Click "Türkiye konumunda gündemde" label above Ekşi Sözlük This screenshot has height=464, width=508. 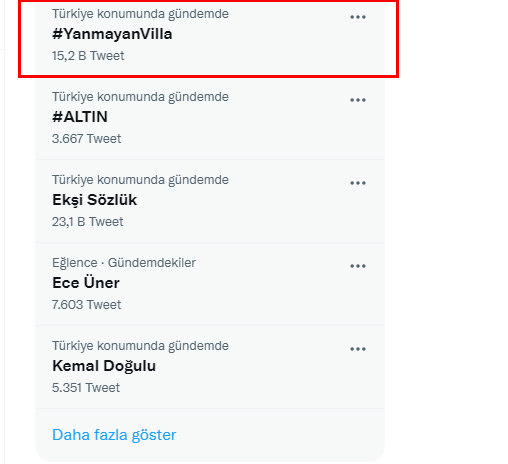coord(140,180)
